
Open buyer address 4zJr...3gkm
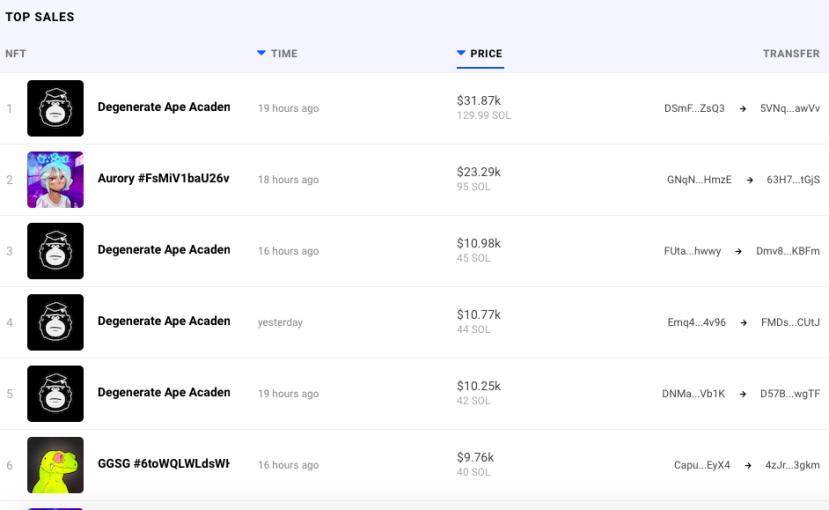[792, 465]
